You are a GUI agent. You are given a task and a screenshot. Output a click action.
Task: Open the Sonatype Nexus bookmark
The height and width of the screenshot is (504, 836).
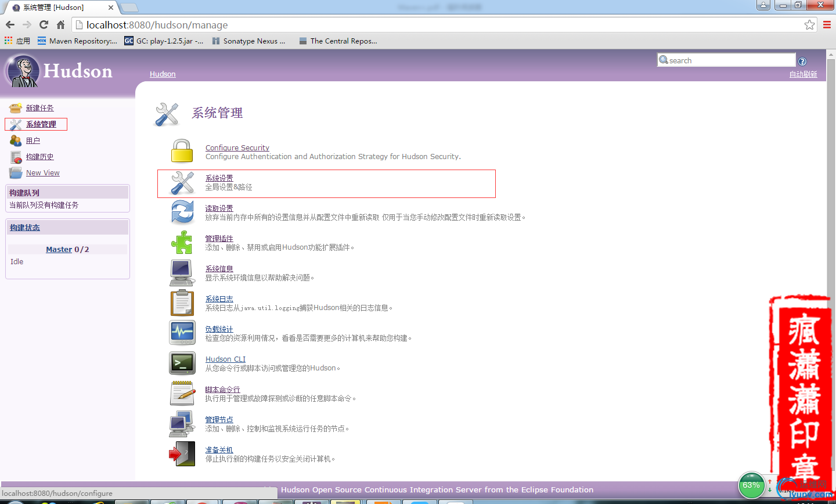[x=248, y=41]
